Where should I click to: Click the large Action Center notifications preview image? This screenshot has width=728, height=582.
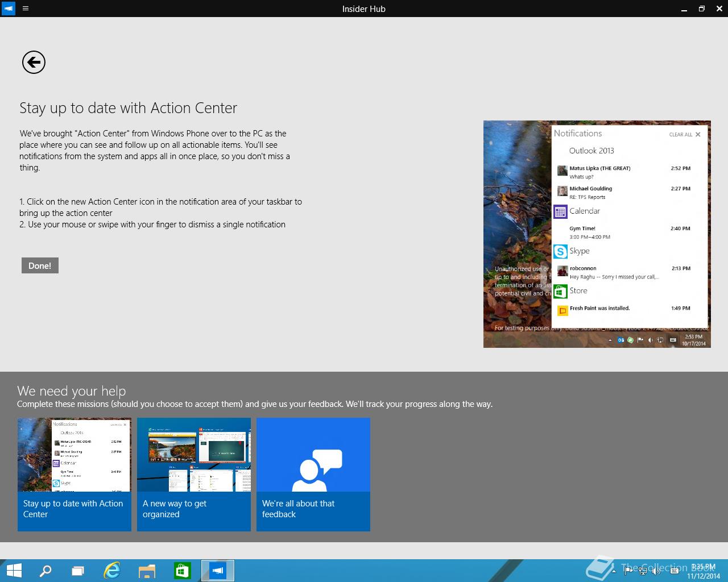point(597,234)
